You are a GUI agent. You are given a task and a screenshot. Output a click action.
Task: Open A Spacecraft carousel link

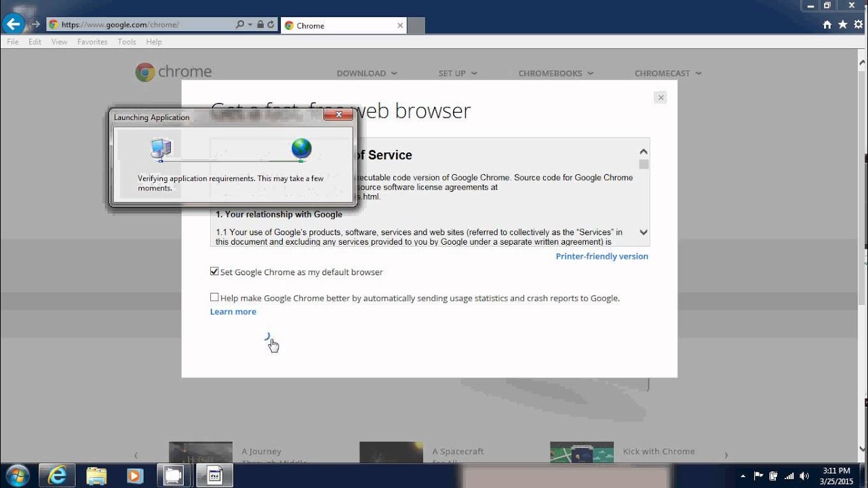[x=458, y=451]
